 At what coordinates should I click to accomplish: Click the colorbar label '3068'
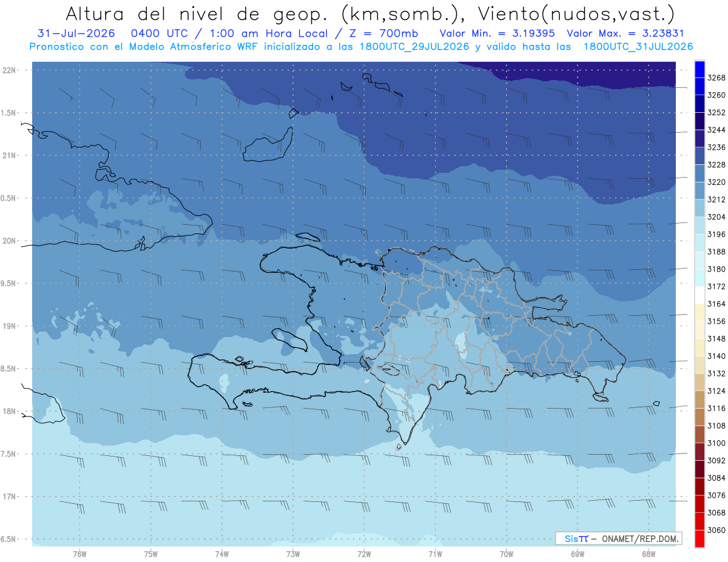716,513
